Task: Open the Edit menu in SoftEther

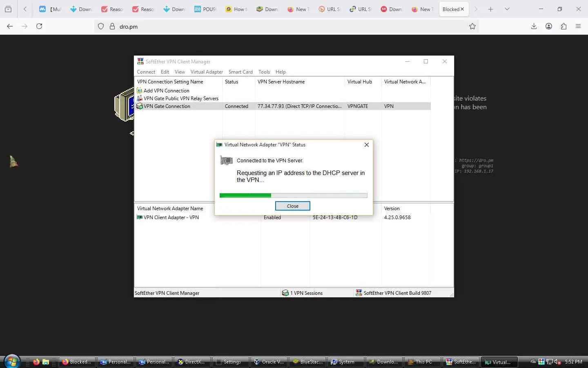Action: click(x=165, y=72)
